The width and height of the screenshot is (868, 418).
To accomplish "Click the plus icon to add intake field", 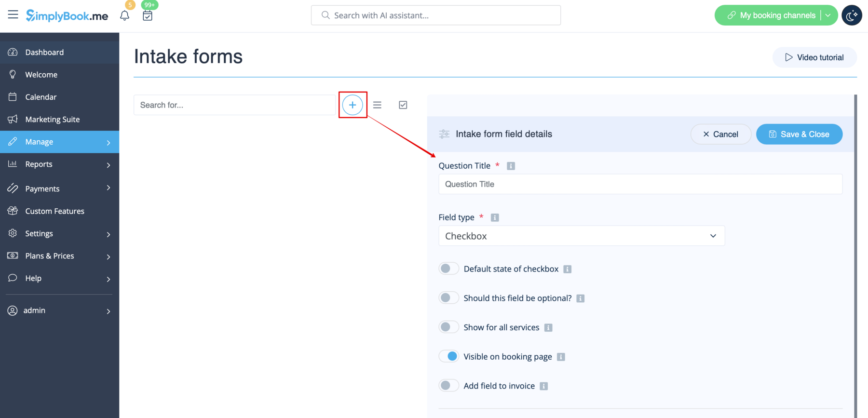I will 353,105.
